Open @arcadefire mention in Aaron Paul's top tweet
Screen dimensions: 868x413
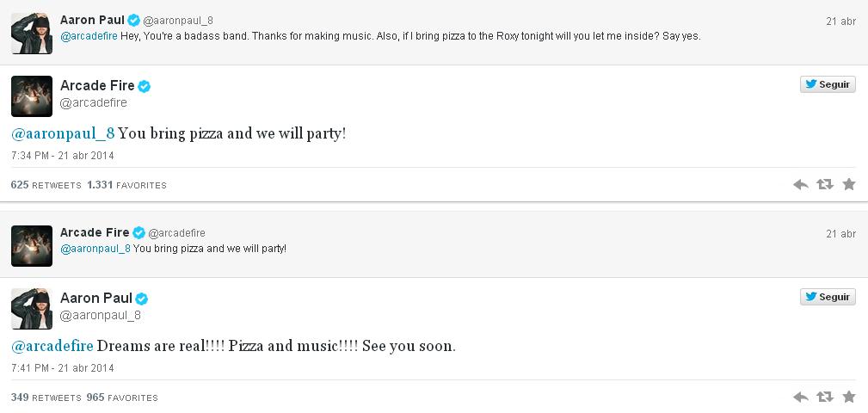89,35
